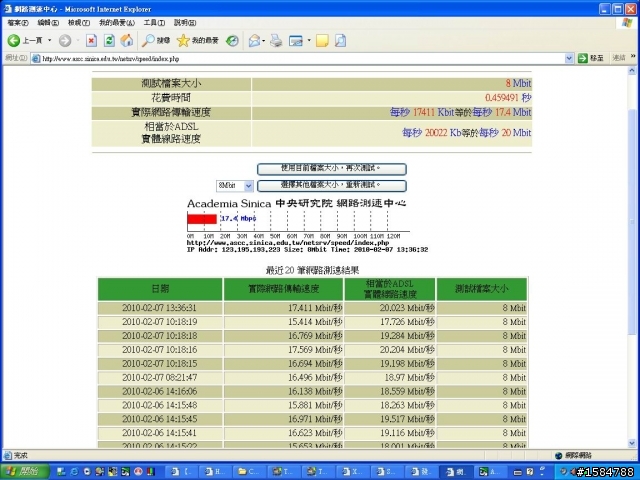640x480 pixels.
Task: Click the Internet Explorer quick launch icon
Action: click(74, 471)
